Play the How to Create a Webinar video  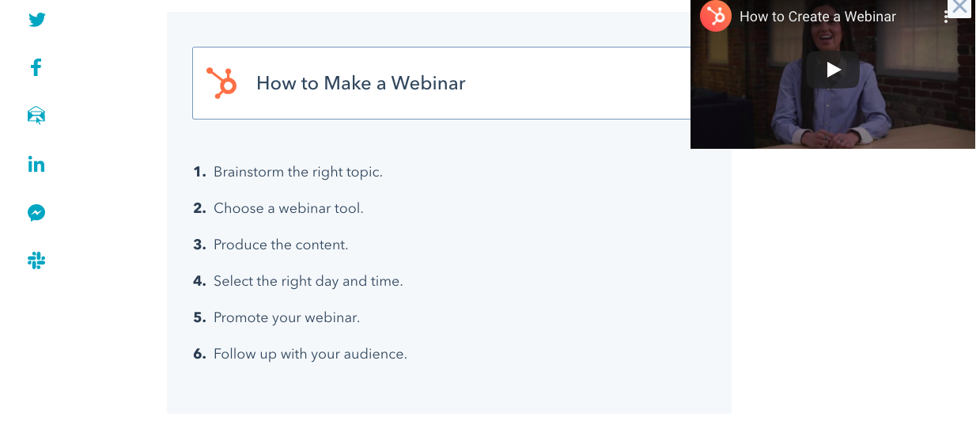833,70
